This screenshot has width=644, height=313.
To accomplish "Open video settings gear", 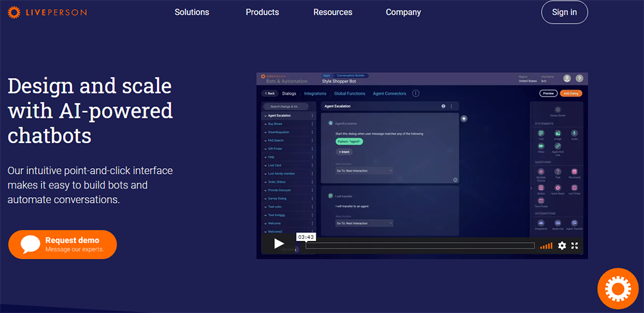I will click(x=562, y=245).
